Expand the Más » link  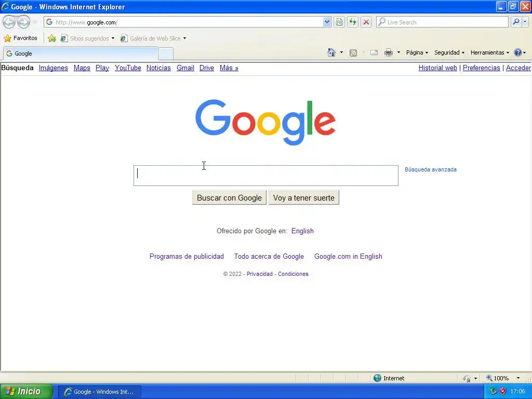(x=229, y=68)
